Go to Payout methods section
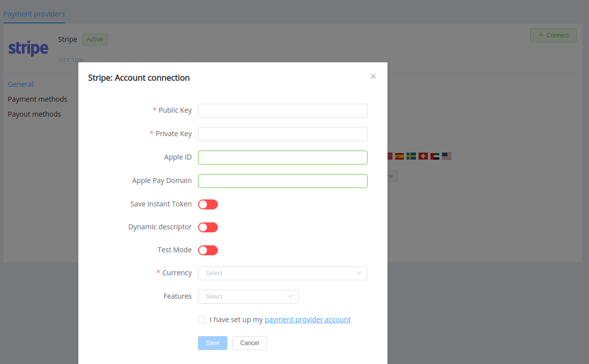 coord(34,115)
